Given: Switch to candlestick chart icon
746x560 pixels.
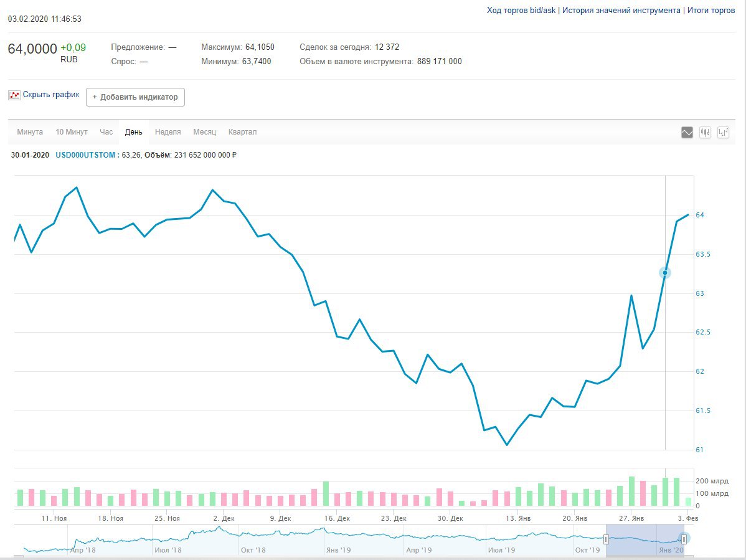Looking at the screenshot, I should coord(705,132).
